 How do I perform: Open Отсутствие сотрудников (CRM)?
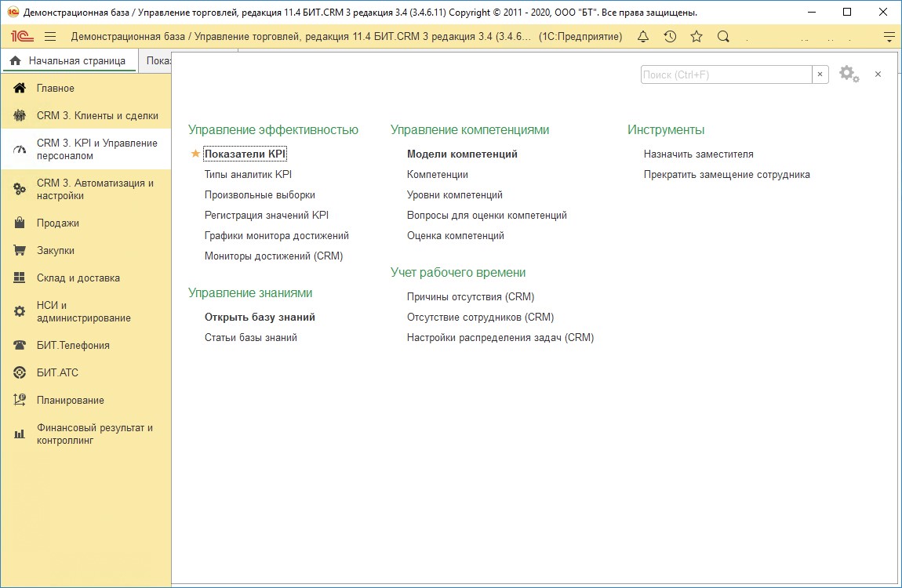pos(480,318)
